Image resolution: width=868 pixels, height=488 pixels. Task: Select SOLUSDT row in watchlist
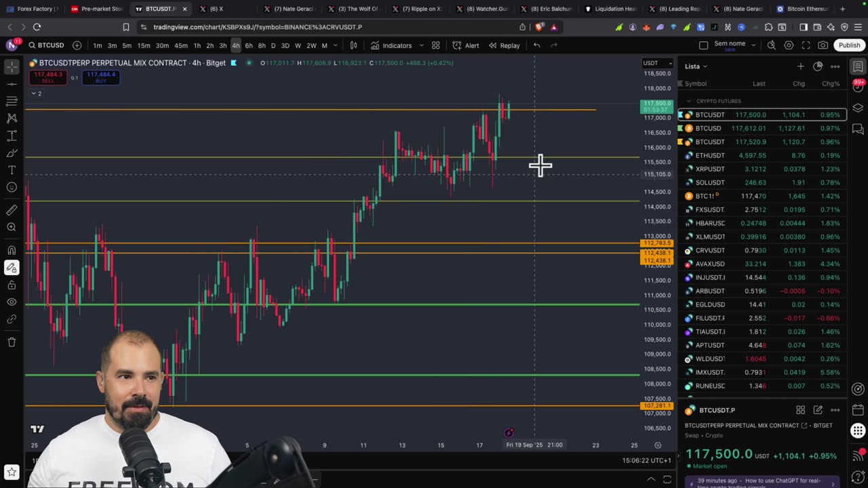pos(762,182)
